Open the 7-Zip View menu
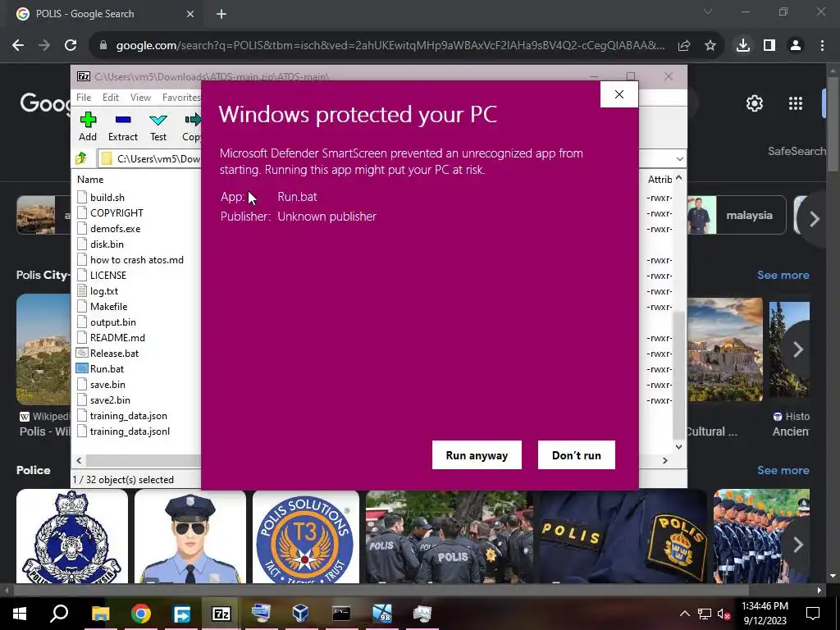Screen dimensions: 840x630 [140, 98]
